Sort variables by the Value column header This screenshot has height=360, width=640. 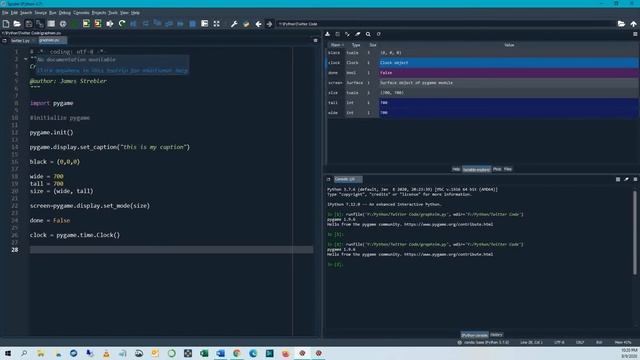509,45
